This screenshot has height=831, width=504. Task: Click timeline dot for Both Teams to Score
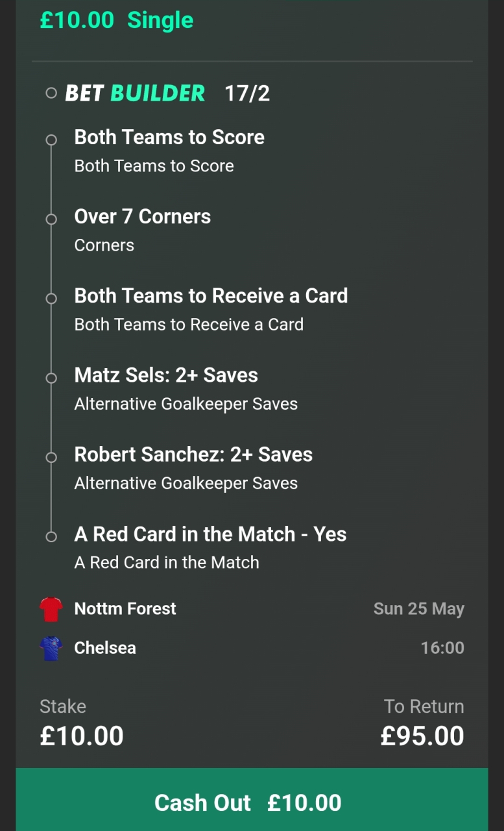pyautogui.click(x=51, y=140)
